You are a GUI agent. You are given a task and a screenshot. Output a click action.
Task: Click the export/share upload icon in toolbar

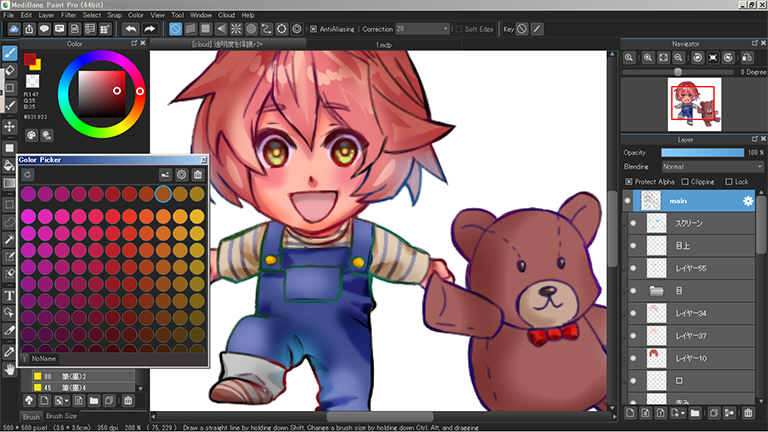tap(29, 29)
